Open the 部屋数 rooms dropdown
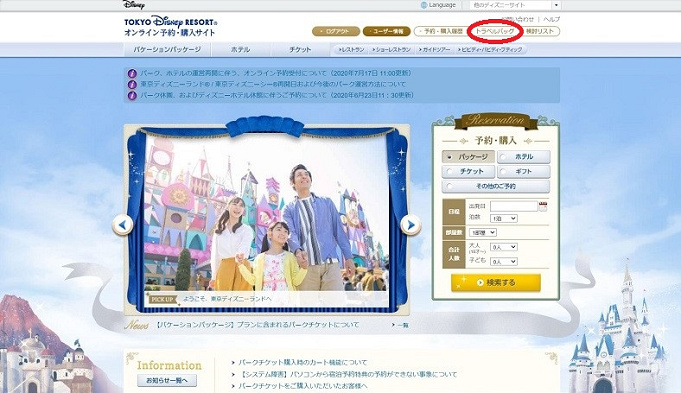Screen dimensions: 681x393 tap(483, 233)
